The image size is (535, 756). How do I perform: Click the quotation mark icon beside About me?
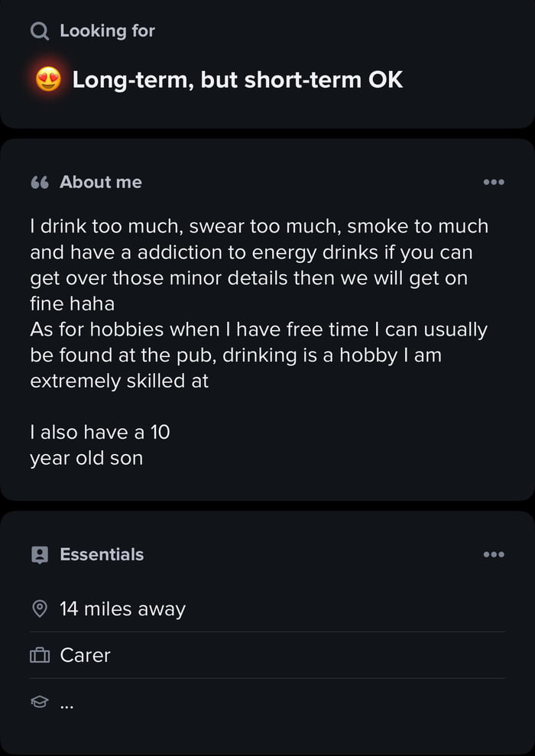click(39, 183)
